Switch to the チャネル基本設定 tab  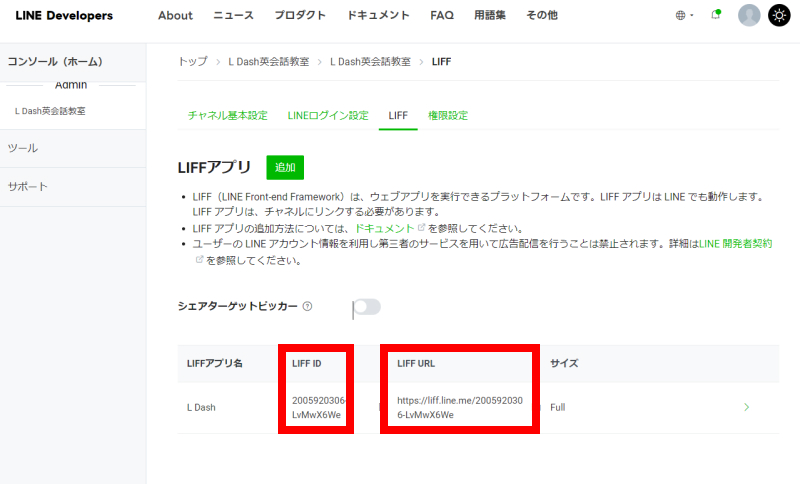[x=228, y=116]
